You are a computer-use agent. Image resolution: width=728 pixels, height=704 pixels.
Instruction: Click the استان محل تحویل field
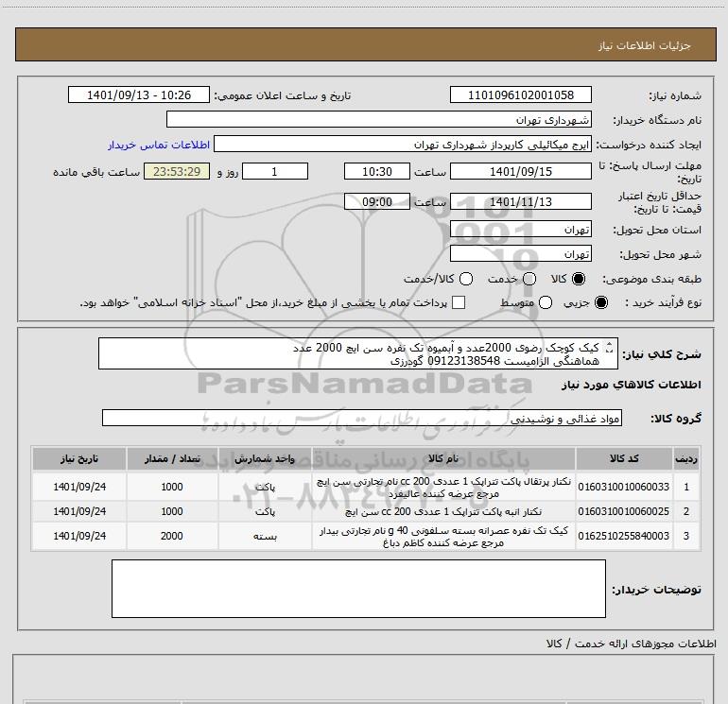[x=520, y=229]
